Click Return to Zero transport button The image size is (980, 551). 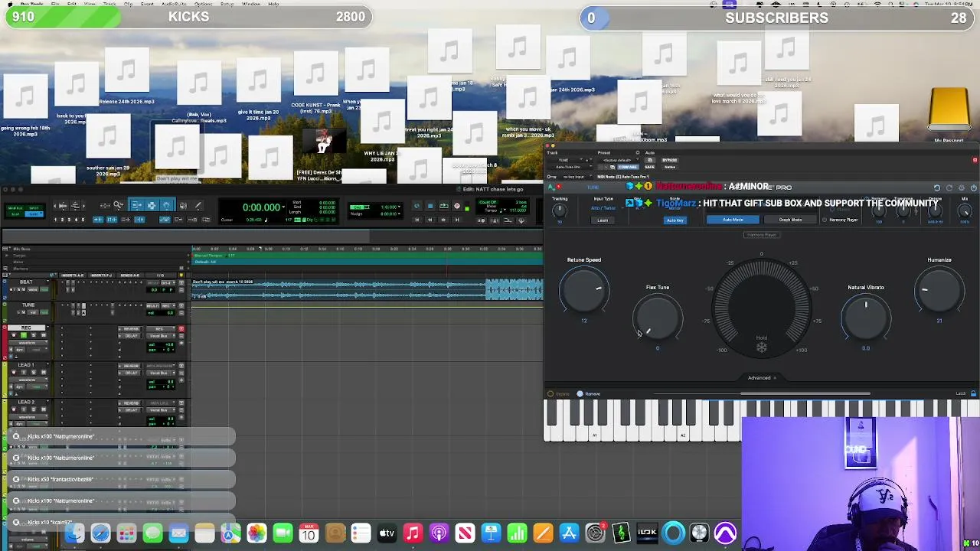pos(417,220)
